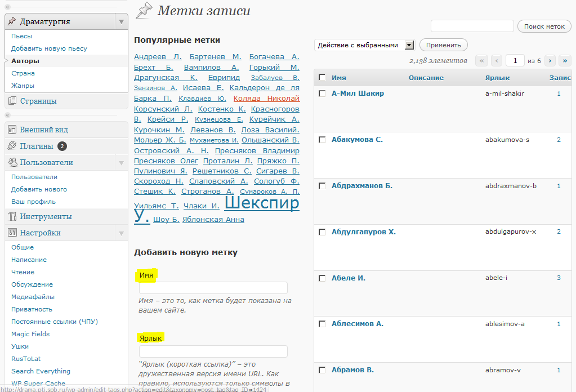
Task: Open the Жанры submenu item
Action: 23,86
